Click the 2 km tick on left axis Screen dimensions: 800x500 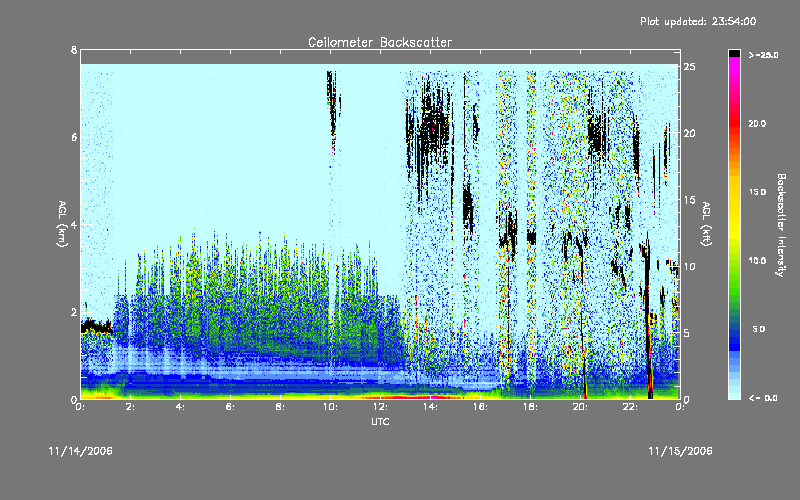click(x=74, y=312)
